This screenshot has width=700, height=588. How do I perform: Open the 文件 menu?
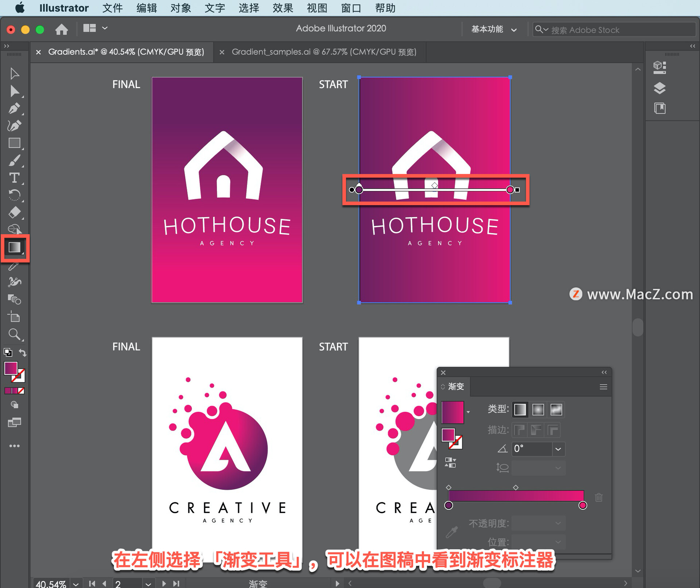(112, 8)
